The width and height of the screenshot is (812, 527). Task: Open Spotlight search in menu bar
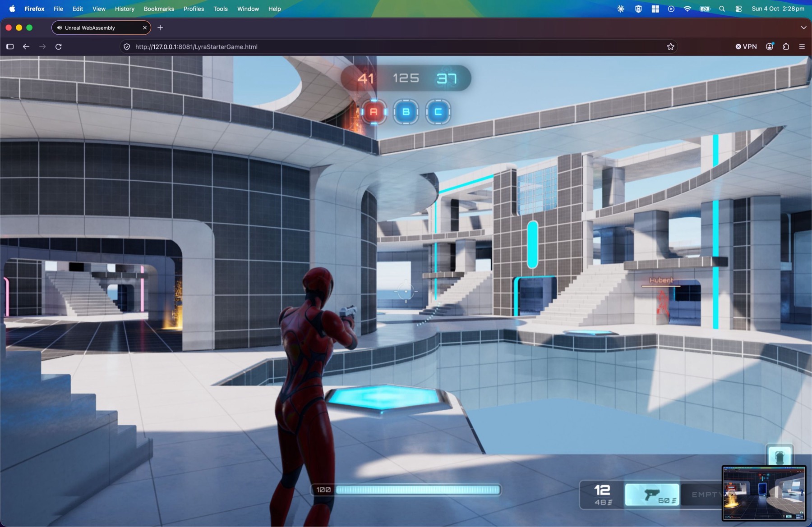click(722, 9)
